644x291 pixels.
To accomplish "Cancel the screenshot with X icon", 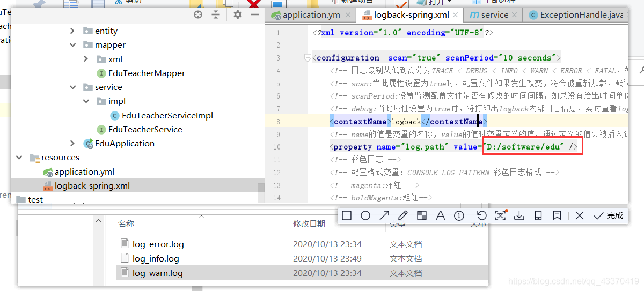I will click(580, 215).
